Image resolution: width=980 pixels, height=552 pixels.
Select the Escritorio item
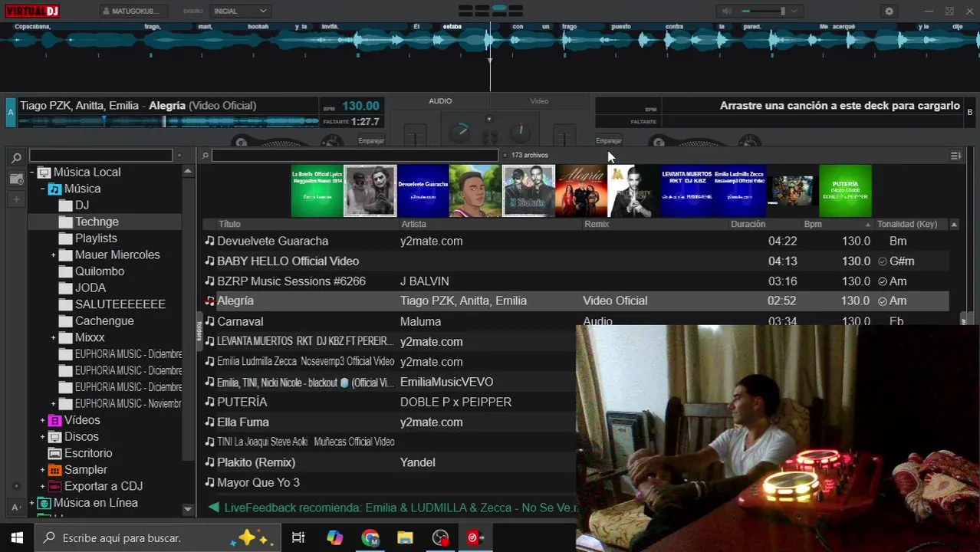88,453
